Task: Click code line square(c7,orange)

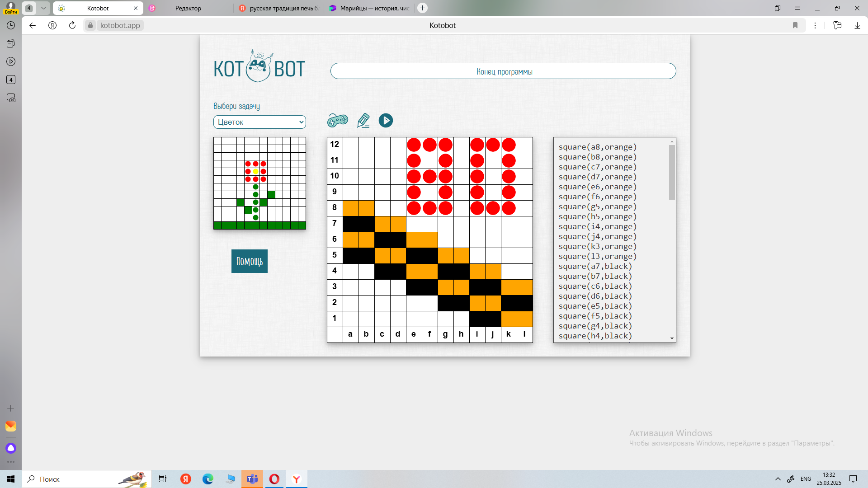Action: click(x=597, y=167)
